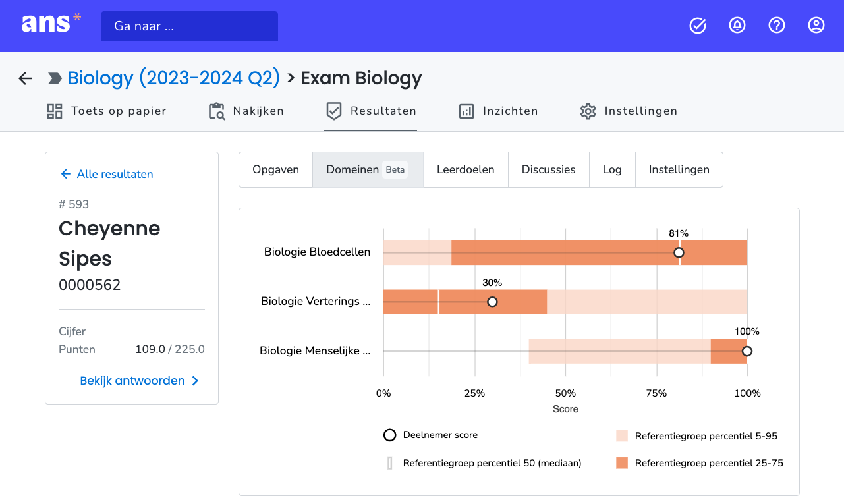The image size is (844, 504).
Task: Click the Cijfer label
Action: (x=72, y=331)
